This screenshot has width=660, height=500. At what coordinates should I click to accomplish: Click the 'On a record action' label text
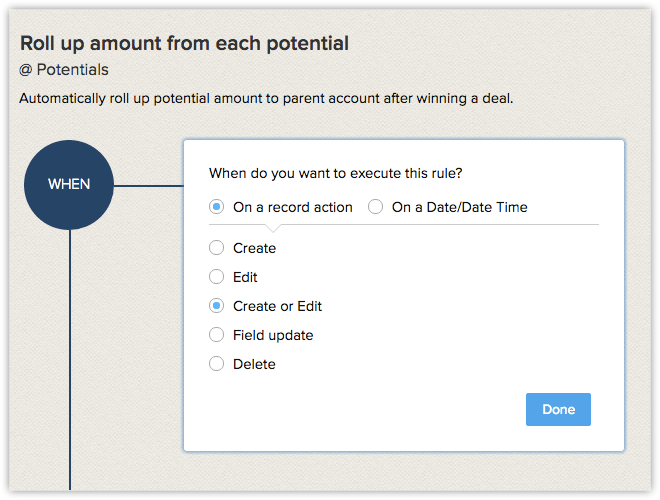pyautogui.click(x=292, y=207)
